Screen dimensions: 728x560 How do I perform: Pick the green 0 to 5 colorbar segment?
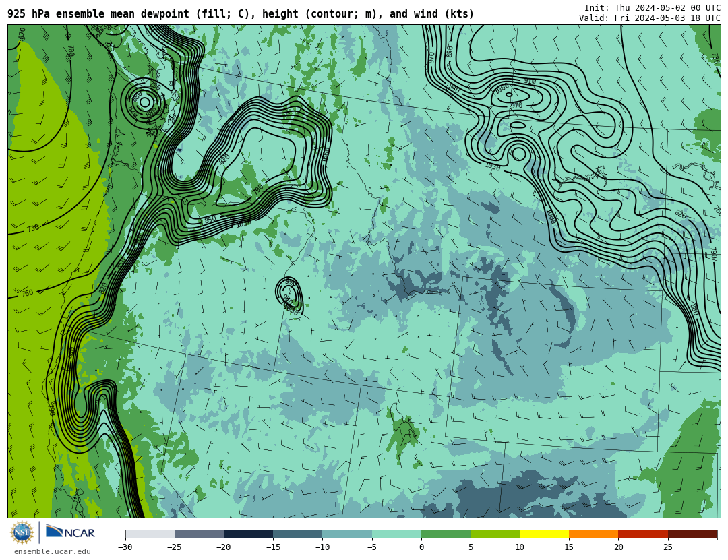[x=446, y=534]
